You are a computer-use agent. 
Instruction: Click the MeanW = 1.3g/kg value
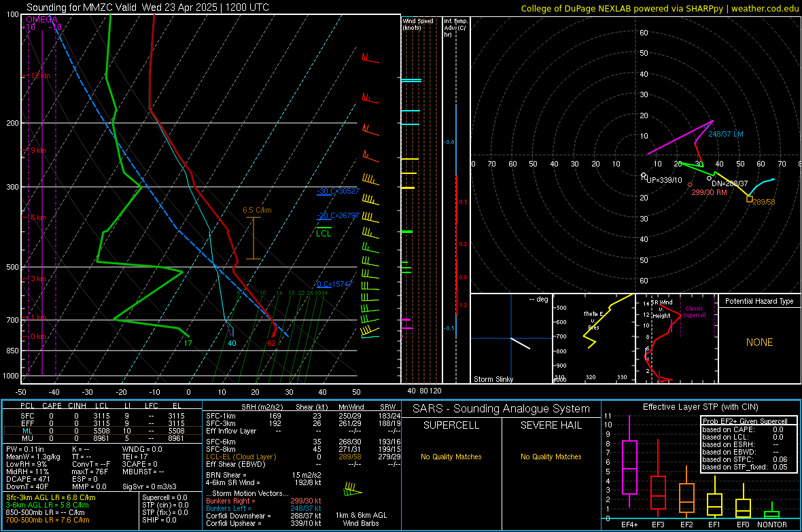[x=33, y=457]
